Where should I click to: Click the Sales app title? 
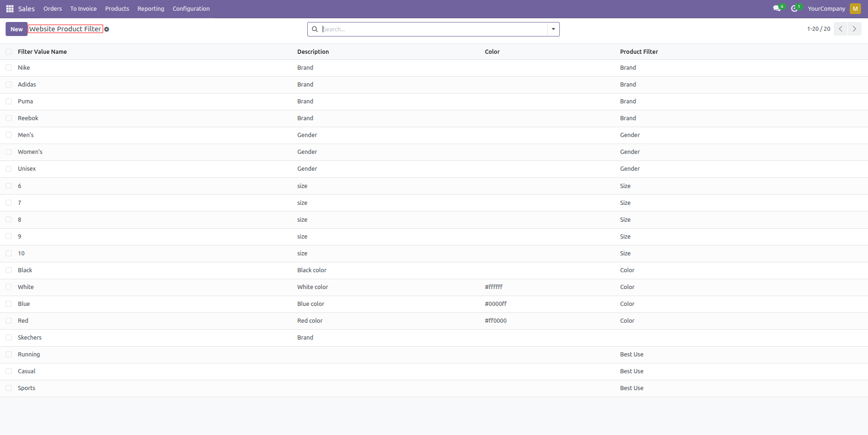click(x=26, y=8)
